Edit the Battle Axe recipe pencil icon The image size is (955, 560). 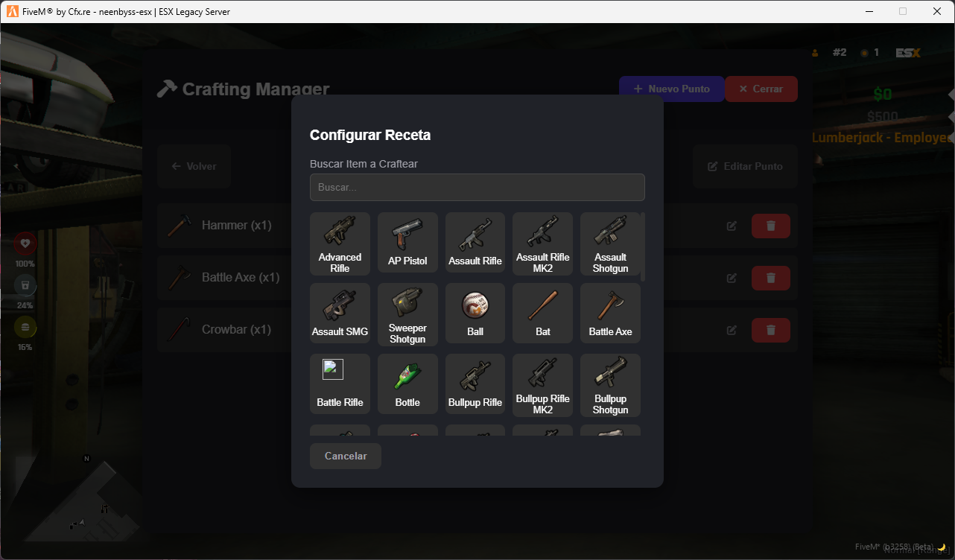(x=732, y=278)
